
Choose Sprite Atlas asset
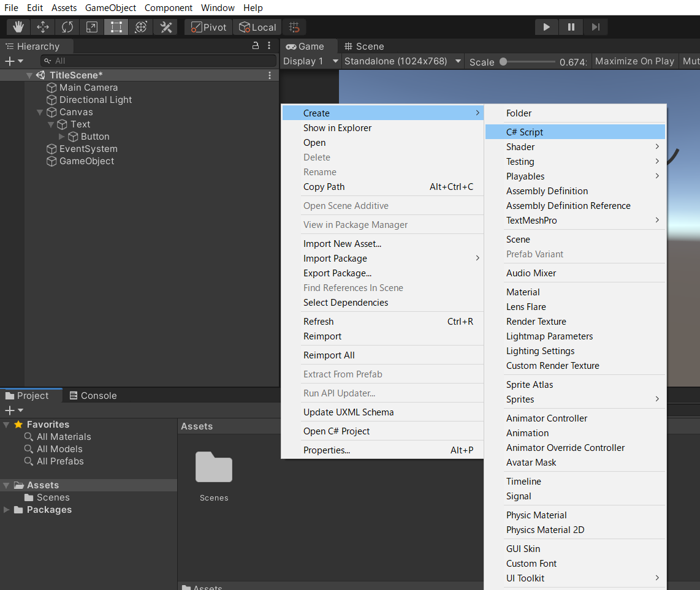575,385
